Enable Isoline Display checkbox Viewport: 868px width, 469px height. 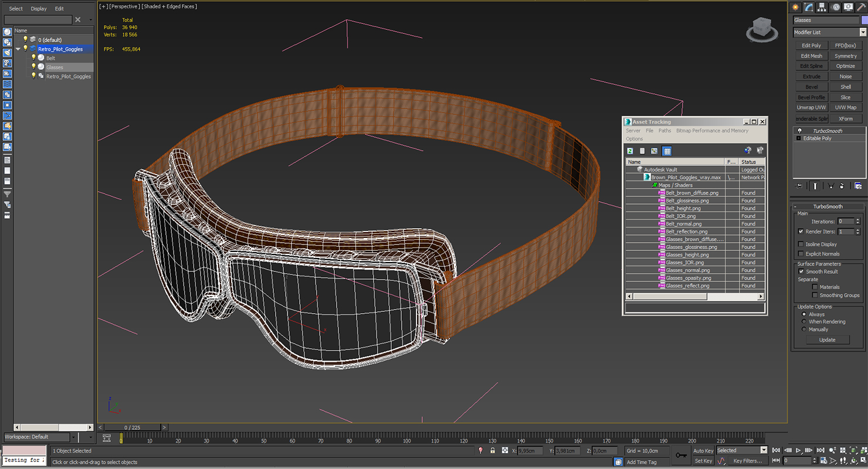click(x=801, y=244)
